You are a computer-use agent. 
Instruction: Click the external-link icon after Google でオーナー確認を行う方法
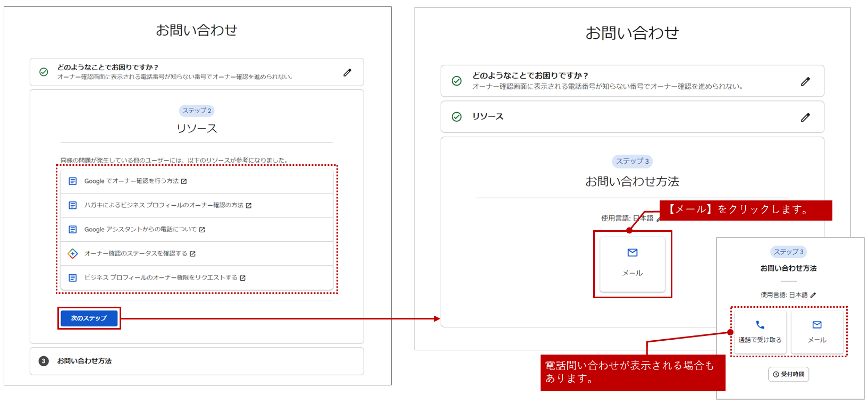(x=184, y=182)
